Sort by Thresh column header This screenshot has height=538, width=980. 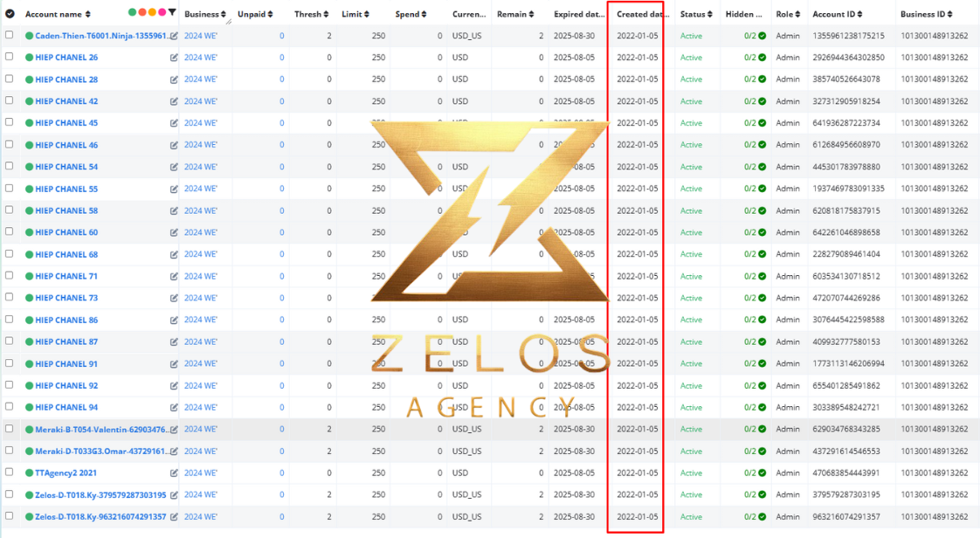click(311, 14)
